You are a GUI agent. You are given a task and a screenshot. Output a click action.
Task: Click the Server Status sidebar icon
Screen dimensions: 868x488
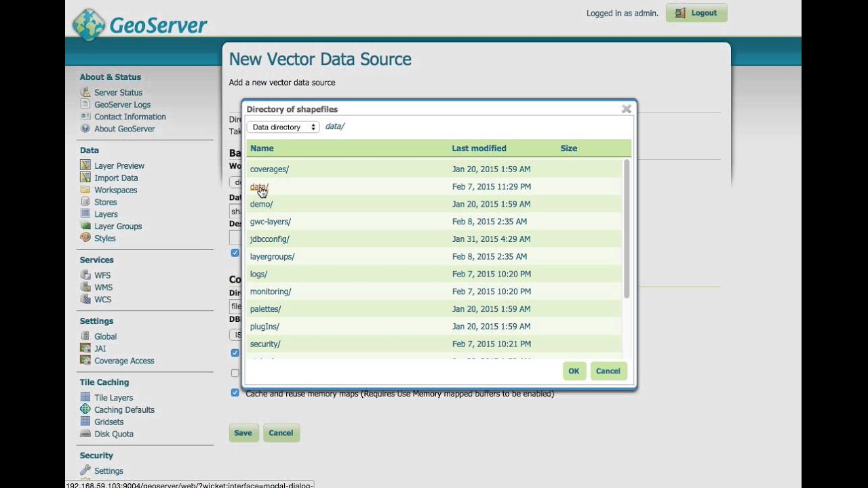85,92
